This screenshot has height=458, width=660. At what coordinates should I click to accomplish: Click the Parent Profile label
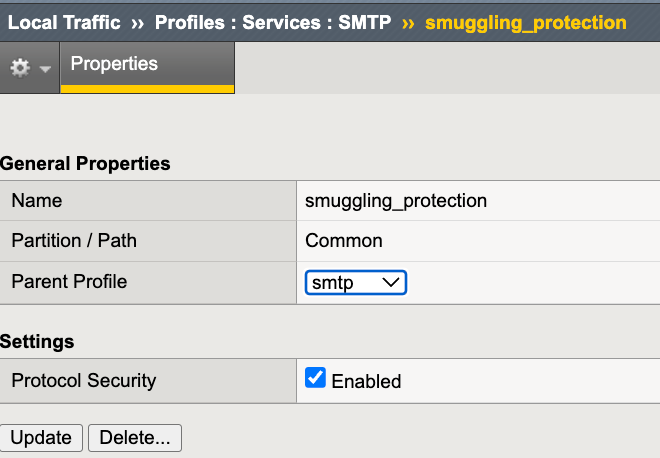click(x=69, y=282)
